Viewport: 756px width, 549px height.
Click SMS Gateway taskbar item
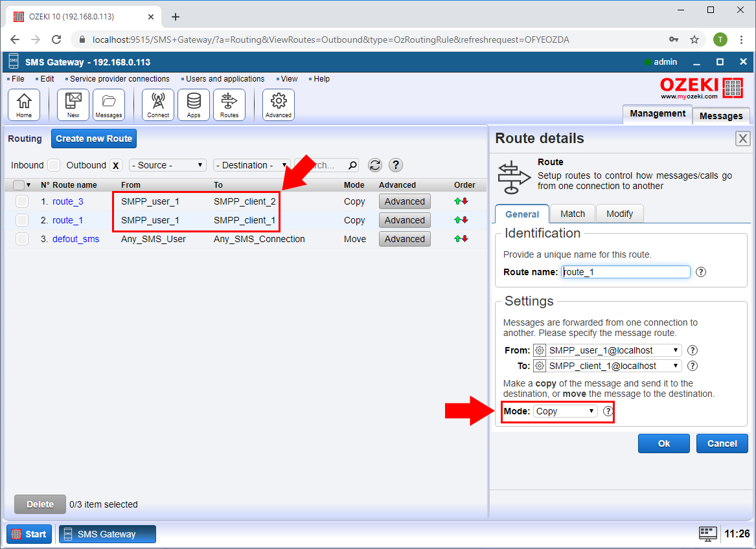(108, 534)
